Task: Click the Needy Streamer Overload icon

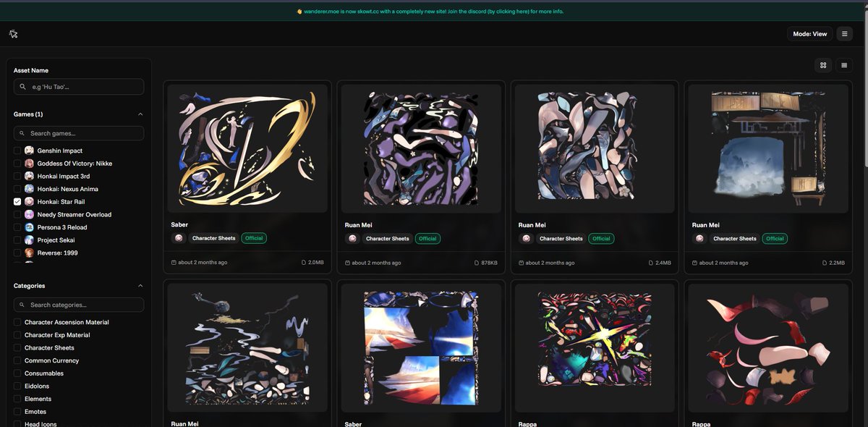Action: [x=29, y=214]
